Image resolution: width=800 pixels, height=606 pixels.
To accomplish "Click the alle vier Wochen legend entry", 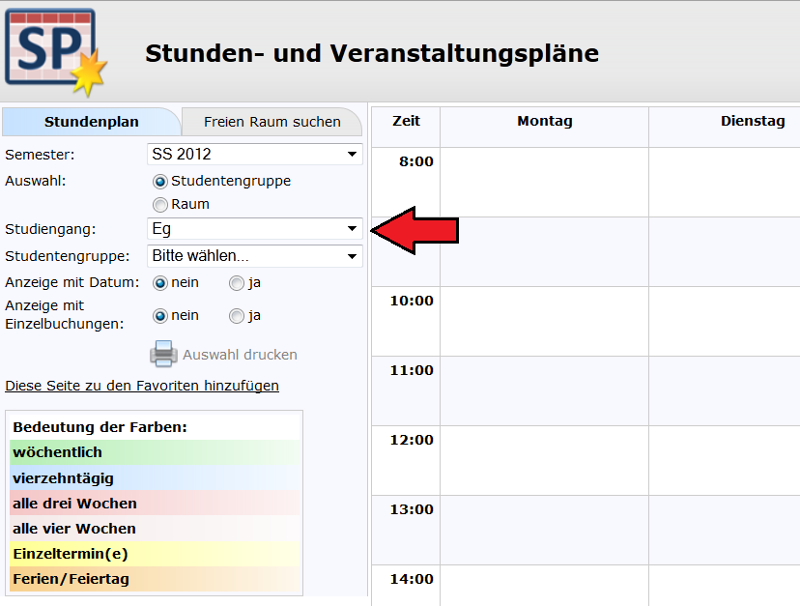I will [155, 528].
